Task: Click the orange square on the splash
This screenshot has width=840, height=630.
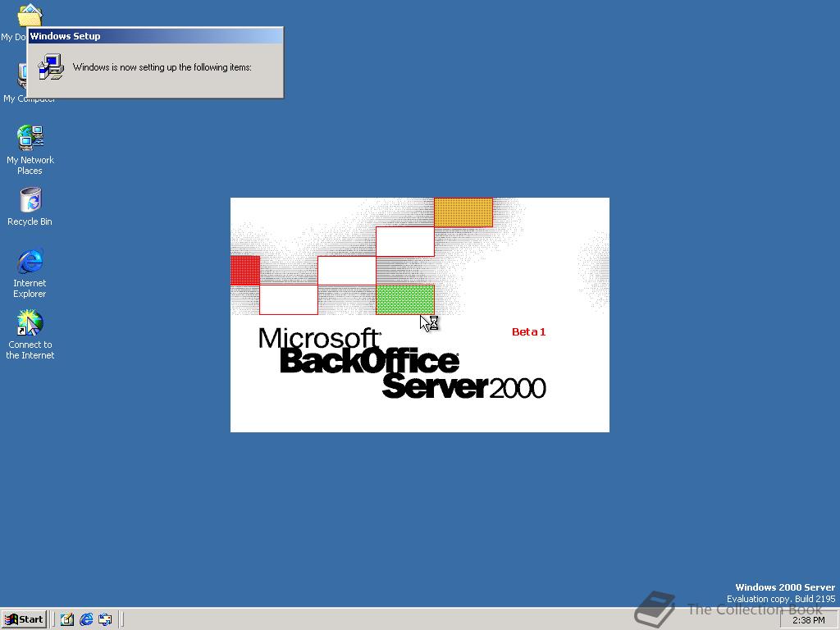Action: tap(463, 212)
